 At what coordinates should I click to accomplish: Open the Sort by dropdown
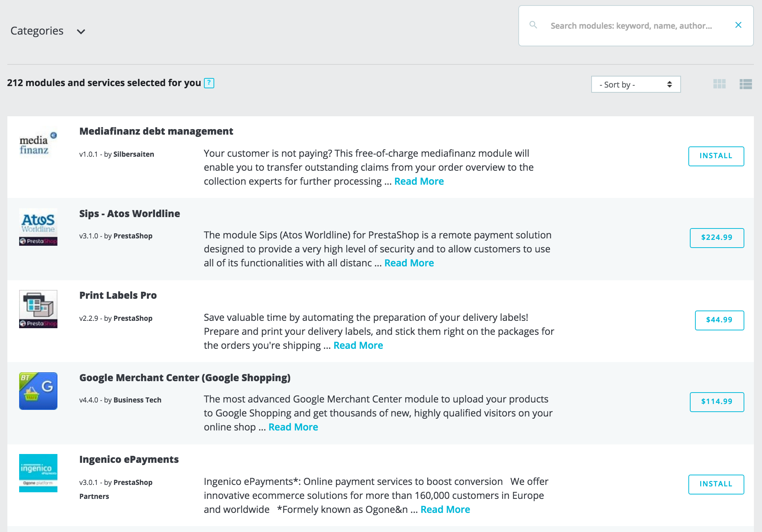click(x=636, y=84)
